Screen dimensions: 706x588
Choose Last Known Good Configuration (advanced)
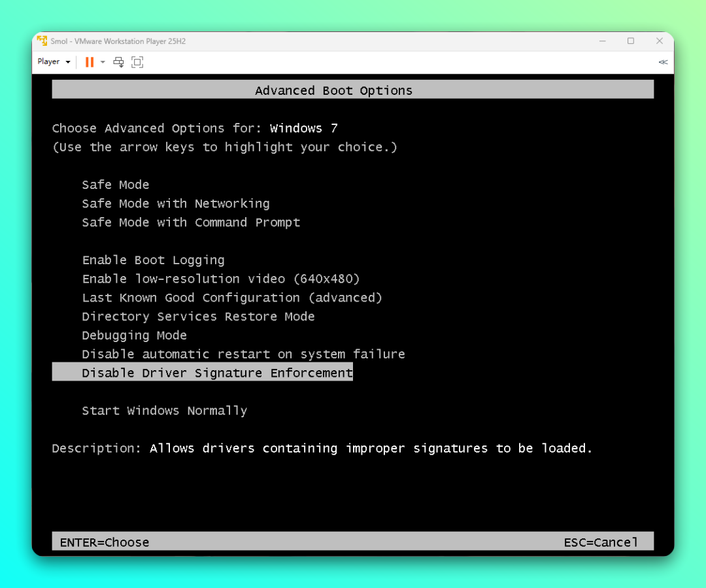point(231,298)
